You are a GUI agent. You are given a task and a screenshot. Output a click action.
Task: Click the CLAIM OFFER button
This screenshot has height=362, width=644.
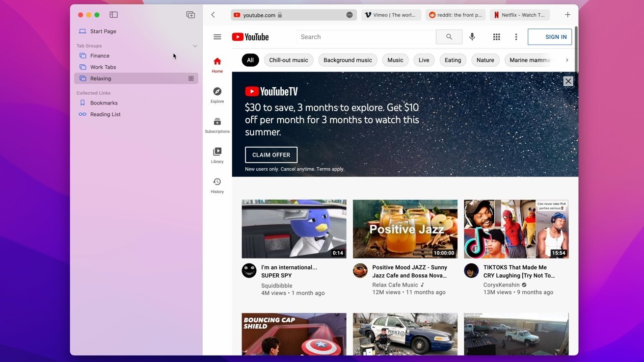click(x=271, y=155)
